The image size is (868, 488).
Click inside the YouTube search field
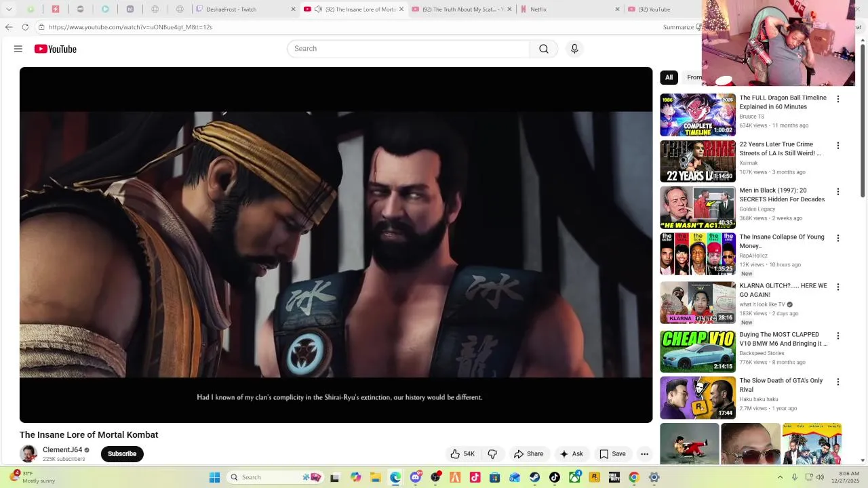pos(408,49)
